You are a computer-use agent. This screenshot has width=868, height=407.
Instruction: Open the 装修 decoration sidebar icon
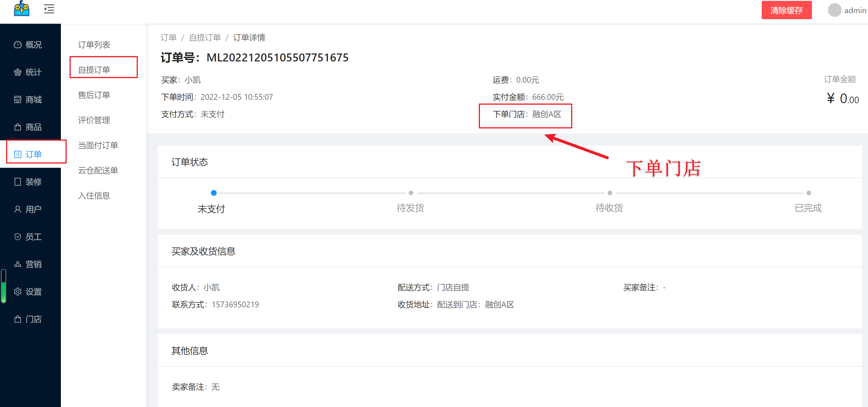pos(17,182)
